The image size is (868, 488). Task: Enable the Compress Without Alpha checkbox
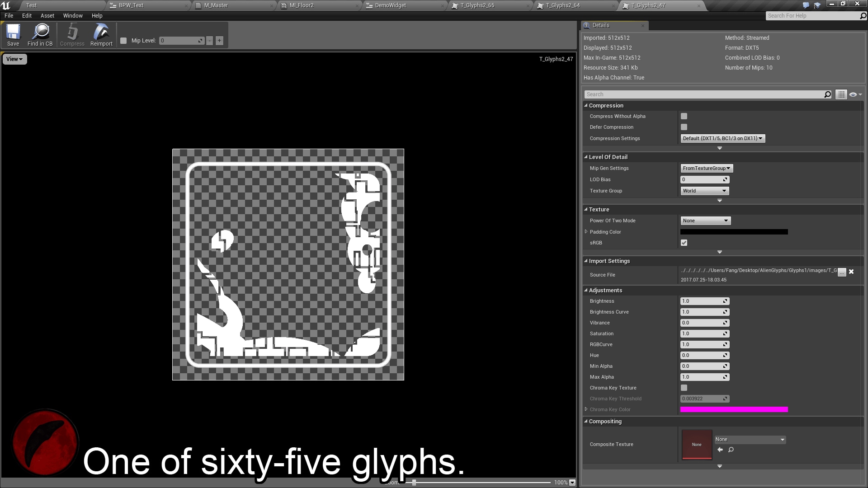point(684,116)
